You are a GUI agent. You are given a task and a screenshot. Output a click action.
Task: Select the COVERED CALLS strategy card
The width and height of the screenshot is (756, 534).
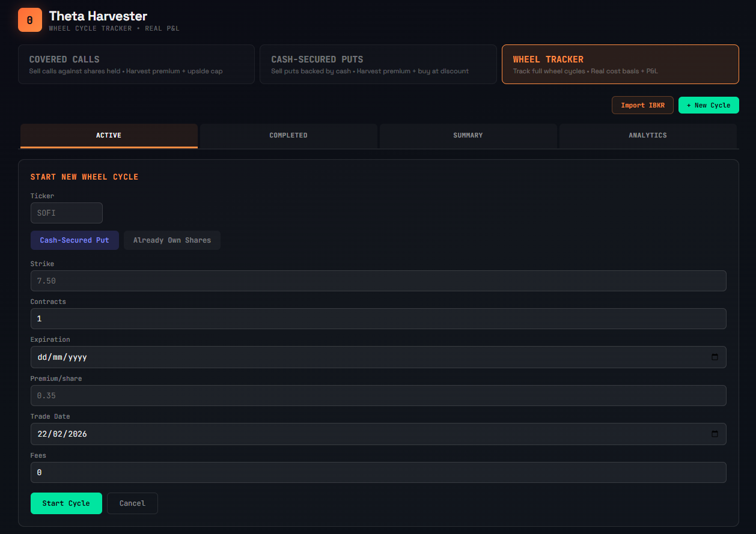136,64
